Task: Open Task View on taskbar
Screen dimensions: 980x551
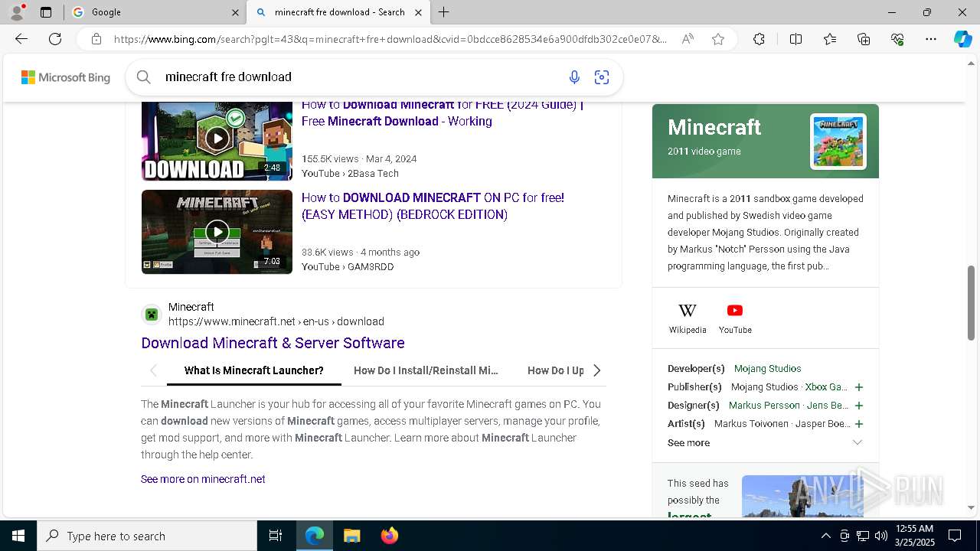Action: pyautogui.click(x=276, y=536)
